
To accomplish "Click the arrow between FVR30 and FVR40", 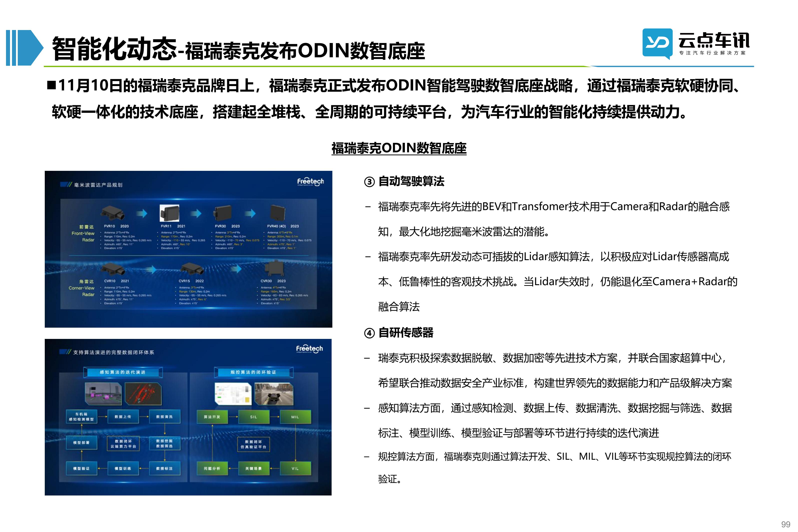I will 250,213.
